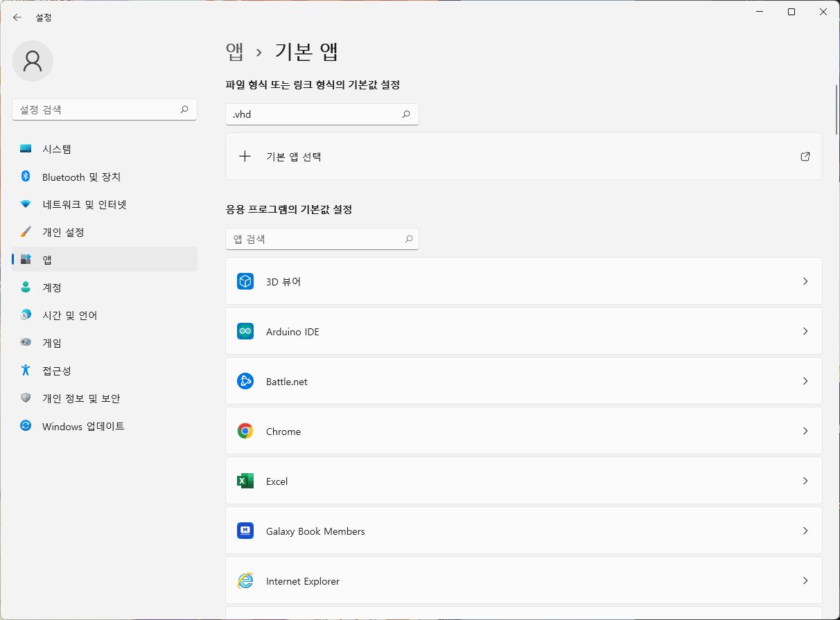Click the 파일 형식 또는 링크 형식의 기본값 설정 heading
Image resolution: width=840 pixels, height=620 pixels.
(313, 85)
